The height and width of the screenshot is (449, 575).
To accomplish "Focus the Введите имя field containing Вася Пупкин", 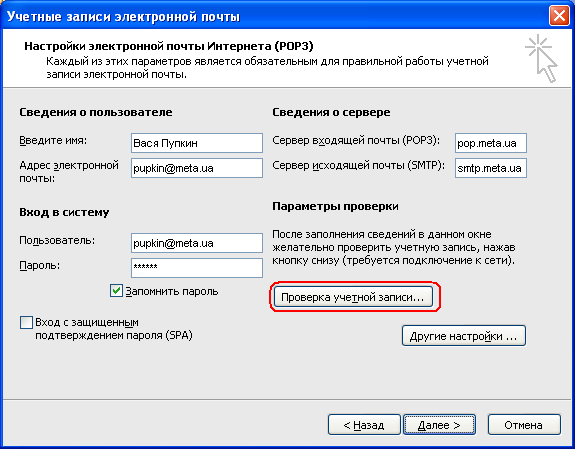I will click(197, 143).
